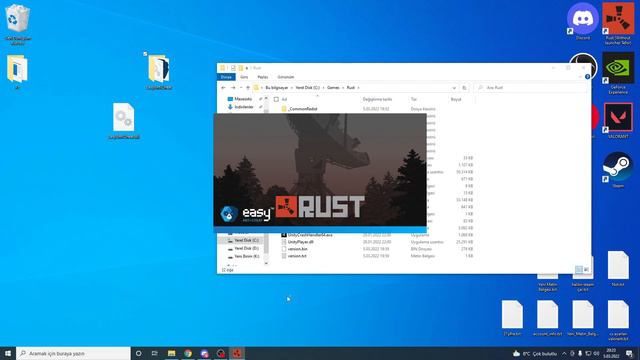Switch to large icons view in Explorer status bar
The width and height of the screenshot is (640, 360).
(x=586, y=269)
